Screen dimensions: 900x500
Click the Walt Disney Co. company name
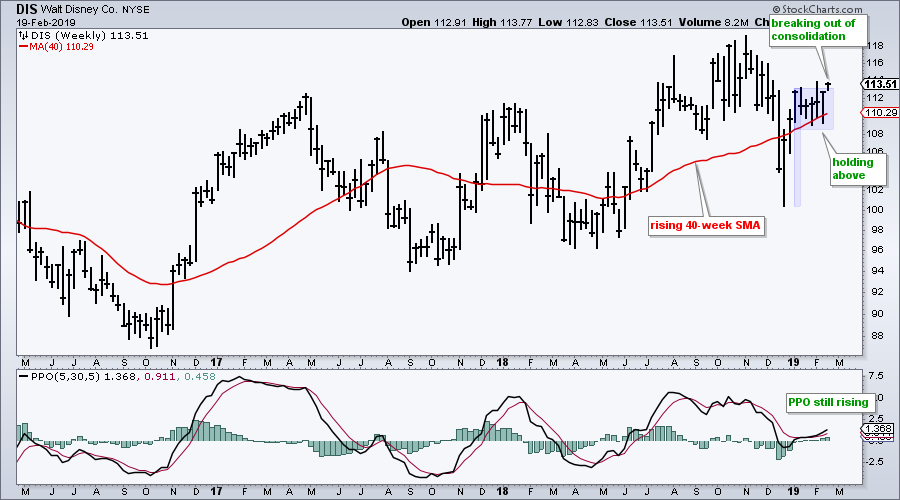click(78, 10)
